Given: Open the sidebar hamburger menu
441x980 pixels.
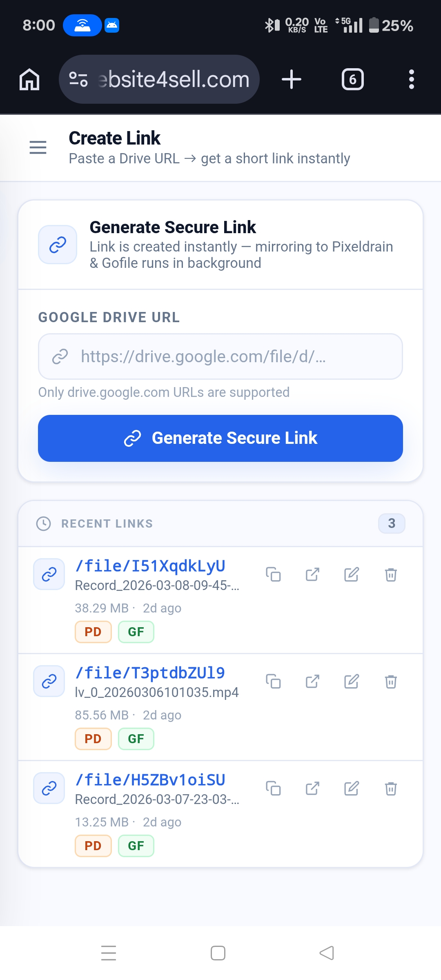Looking at the screenshot, I should pyautogui.click(x=38, y=147).
